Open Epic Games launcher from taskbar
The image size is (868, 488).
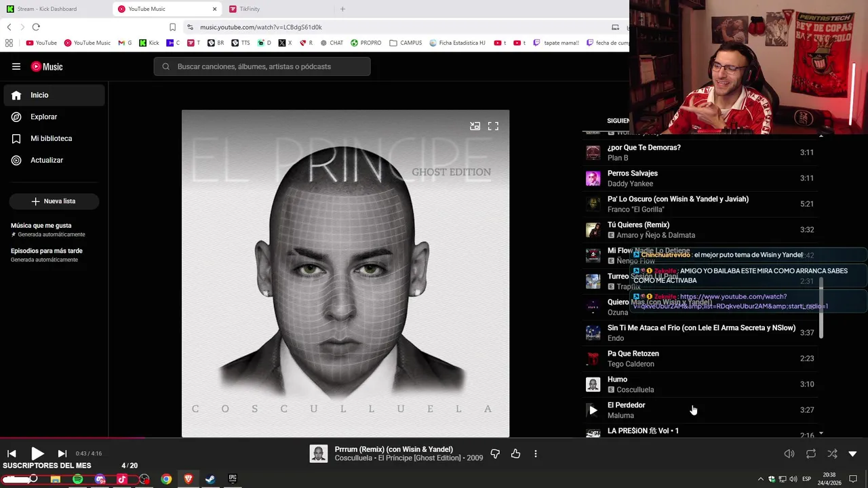tap(233, 479)
